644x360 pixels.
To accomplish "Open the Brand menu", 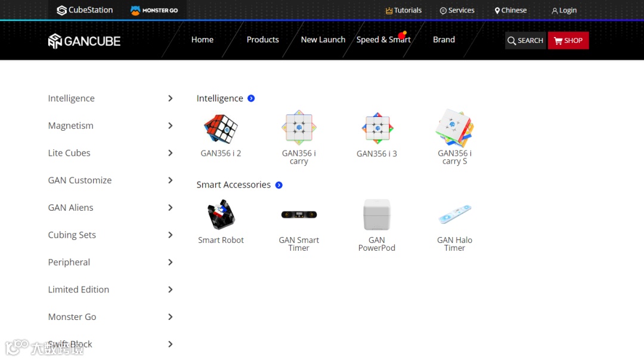I will pyautogui.click(x=444, y=39).
